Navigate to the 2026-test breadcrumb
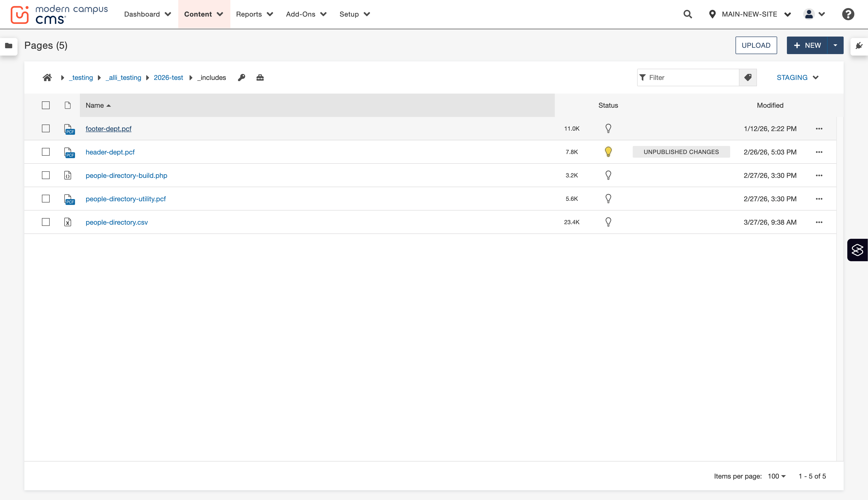868x500 pixels. (x=168, y=78)
